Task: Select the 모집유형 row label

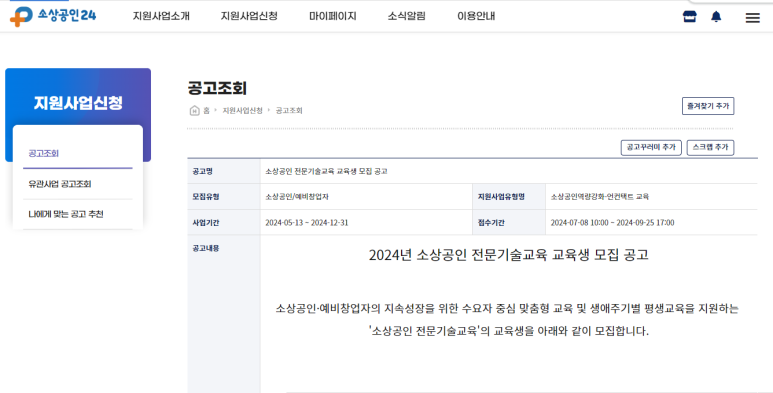Action: [206, 197]
